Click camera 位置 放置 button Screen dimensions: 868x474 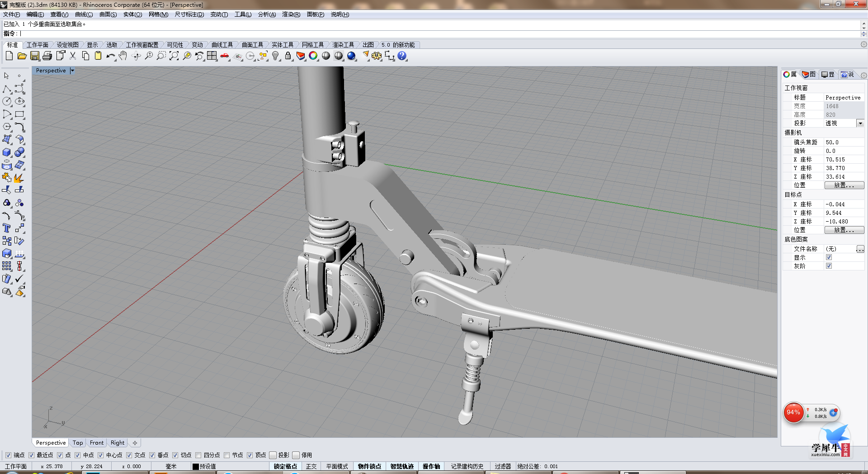coord(844,185)
